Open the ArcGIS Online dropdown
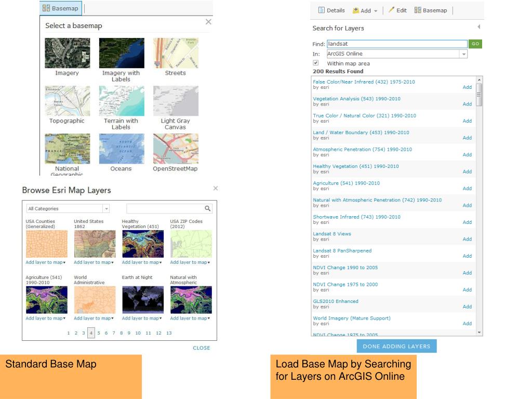532x399 pixels. pyautogui.click(x=397, y=54)
